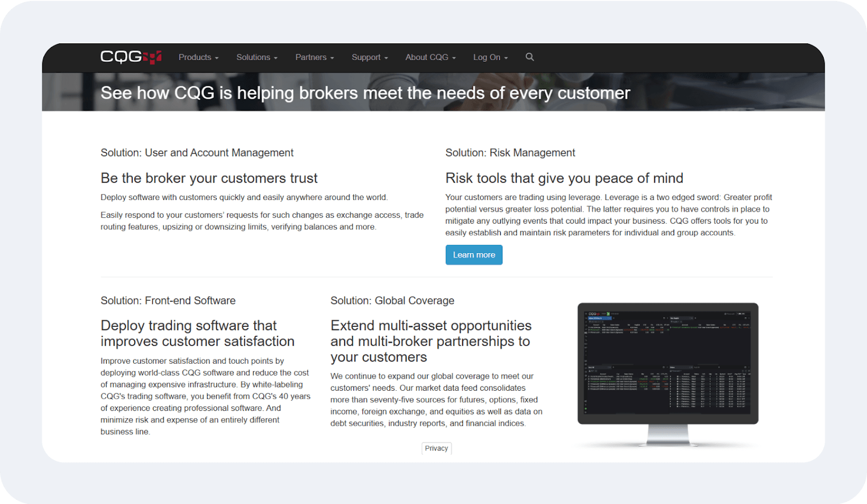This screenshot has width=867, height=504.
Task: Click 'Solution: Risk Management' text
Action: (x=510, y=153)
